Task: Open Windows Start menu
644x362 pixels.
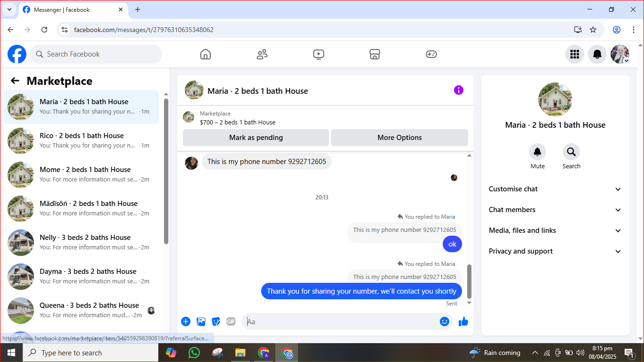Action: coord(11,353)
